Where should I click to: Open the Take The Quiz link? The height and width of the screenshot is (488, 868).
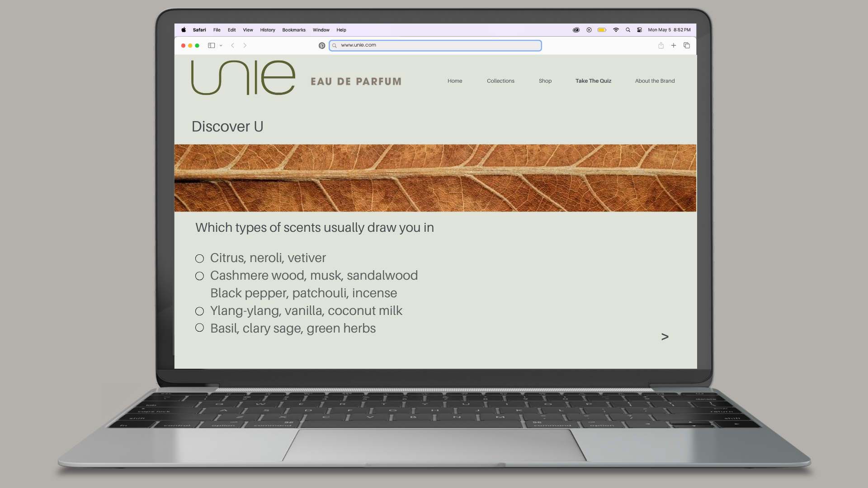pyautogui.click(x=593, y=81)
